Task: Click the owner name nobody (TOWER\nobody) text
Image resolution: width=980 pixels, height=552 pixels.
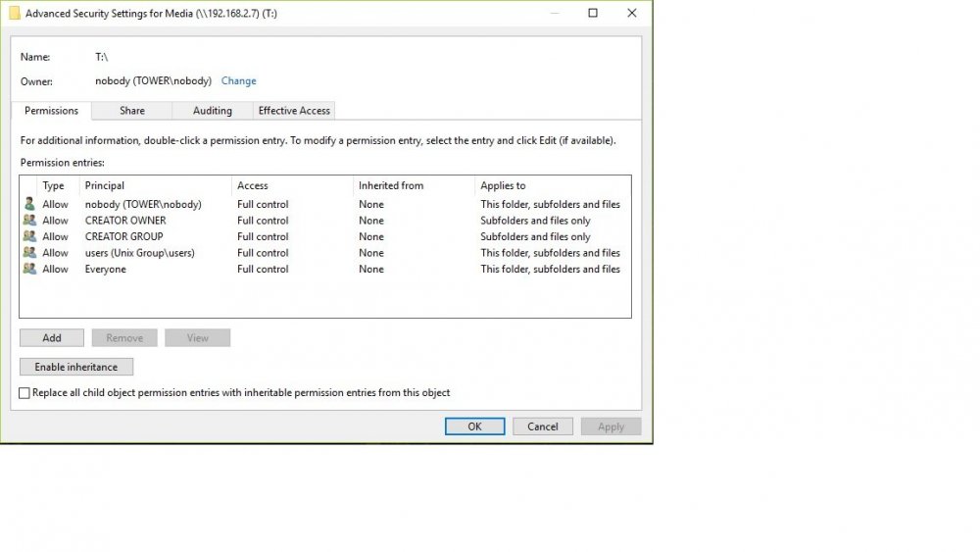Action: (153, 80)
